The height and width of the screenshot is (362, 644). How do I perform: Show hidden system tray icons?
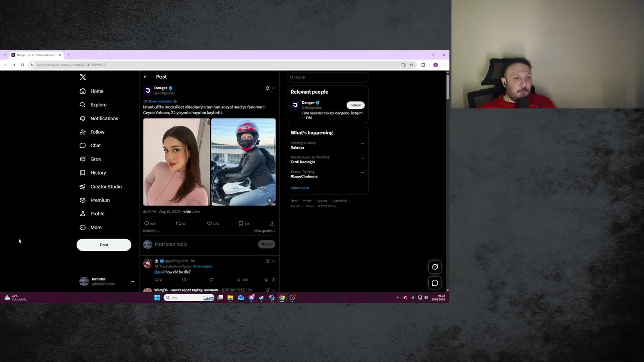tap(397, 298)
